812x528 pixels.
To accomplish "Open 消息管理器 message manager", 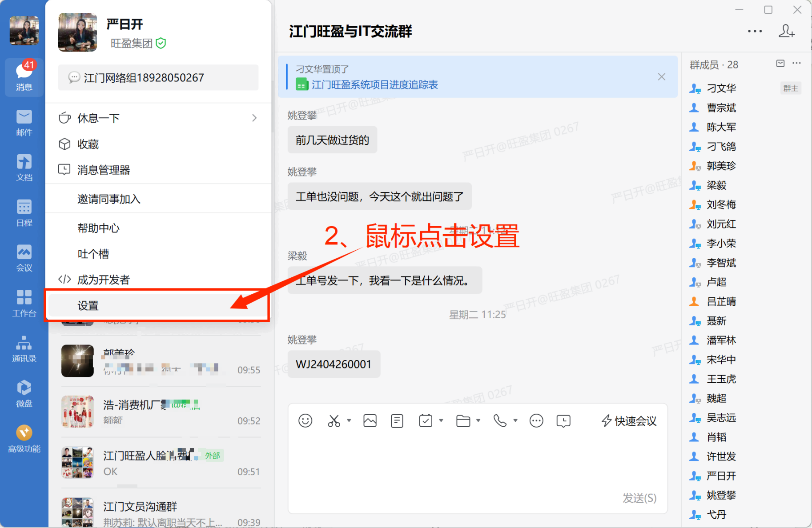I will pos(158,170).
